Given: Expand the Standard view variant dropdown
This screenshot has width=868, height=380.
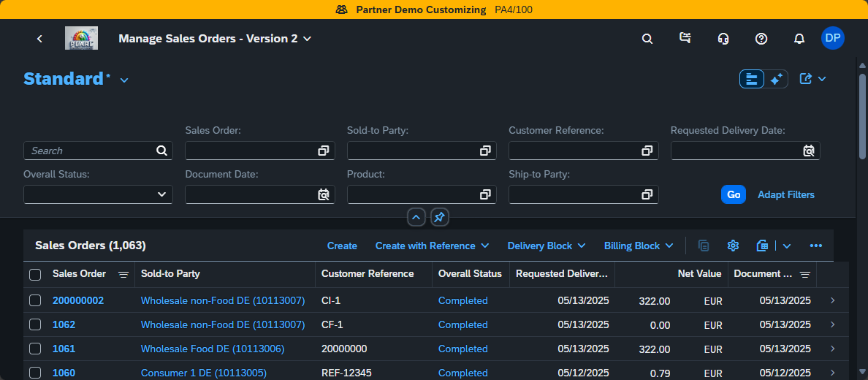Looking at the screenshot, I should (x=124, y=80).
